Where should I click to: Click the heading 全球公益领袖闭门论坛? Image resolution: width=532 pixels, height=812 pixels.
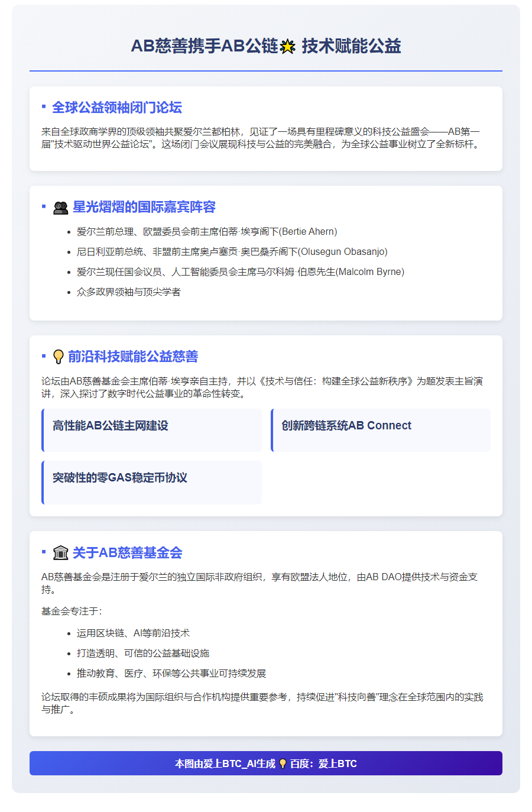pos(117,108)
